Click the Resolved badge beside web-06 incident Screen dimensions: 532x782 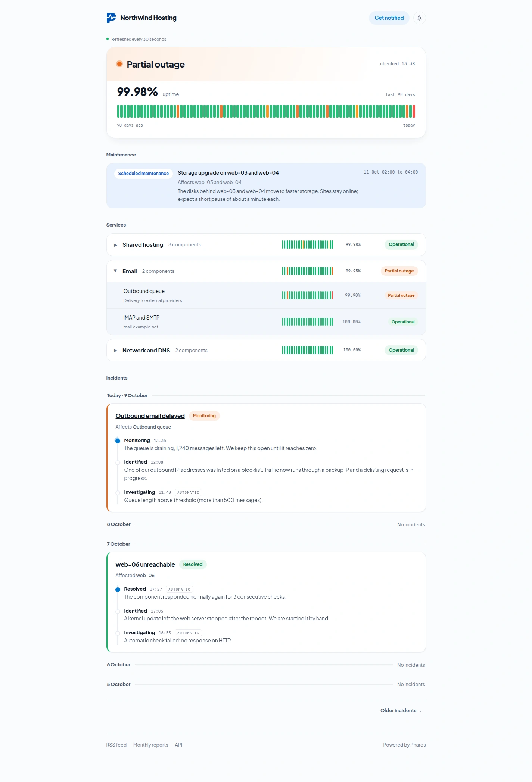193,564
